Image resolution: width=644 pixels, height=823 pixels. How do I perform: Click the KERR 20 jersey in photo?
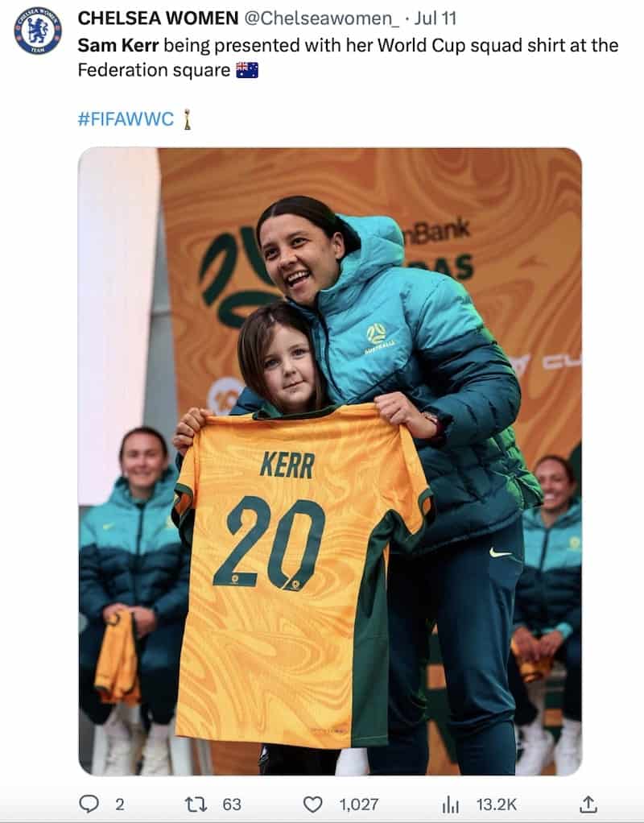pos(303,573)
